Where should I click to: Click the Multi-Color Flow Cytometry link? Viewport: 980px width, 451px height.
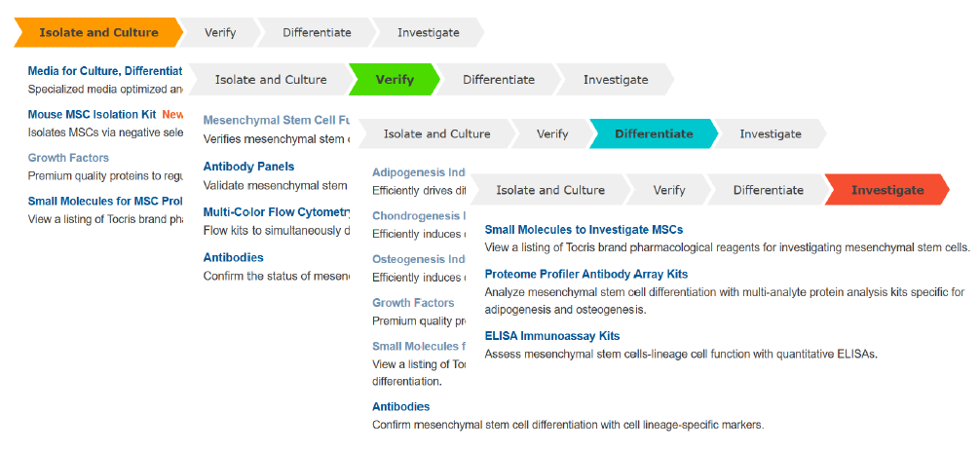pyautogui.click(x=277, y=211)
